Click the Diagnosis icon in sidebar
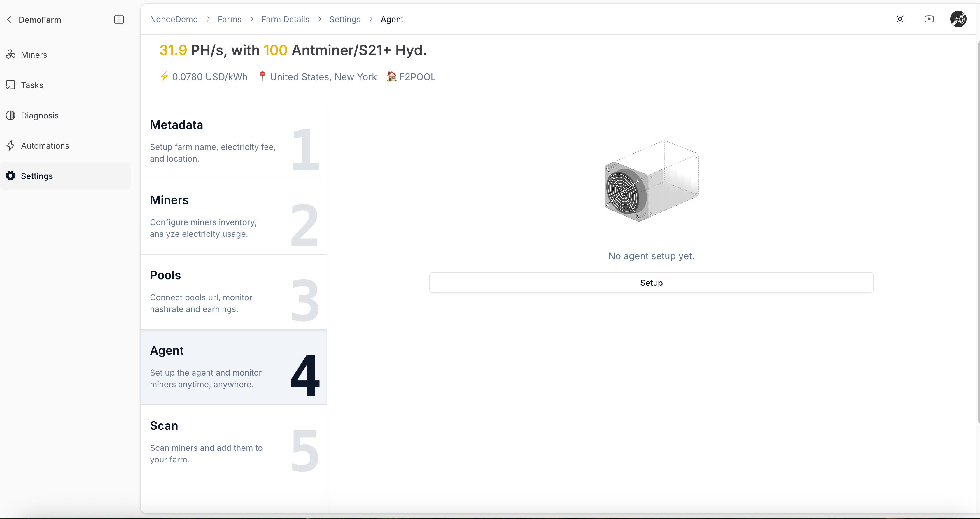The width and height of the screenshot is (980, 519). click(x=11, y=115)
